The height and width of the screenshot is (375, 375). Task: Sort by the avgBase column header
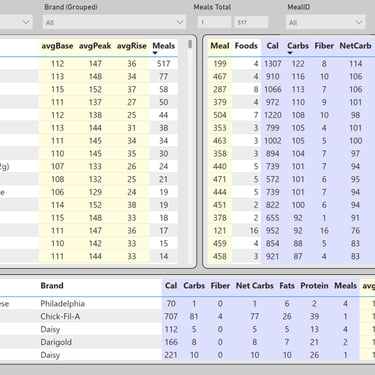point(57,46)
